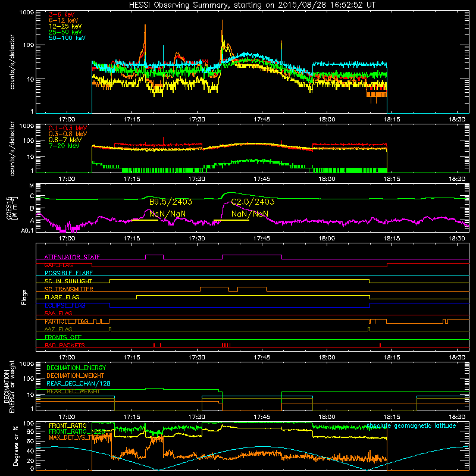Screen dimensions: 476x476
Task: Select the 50-100 keV legend label
Action: [67, 38]
